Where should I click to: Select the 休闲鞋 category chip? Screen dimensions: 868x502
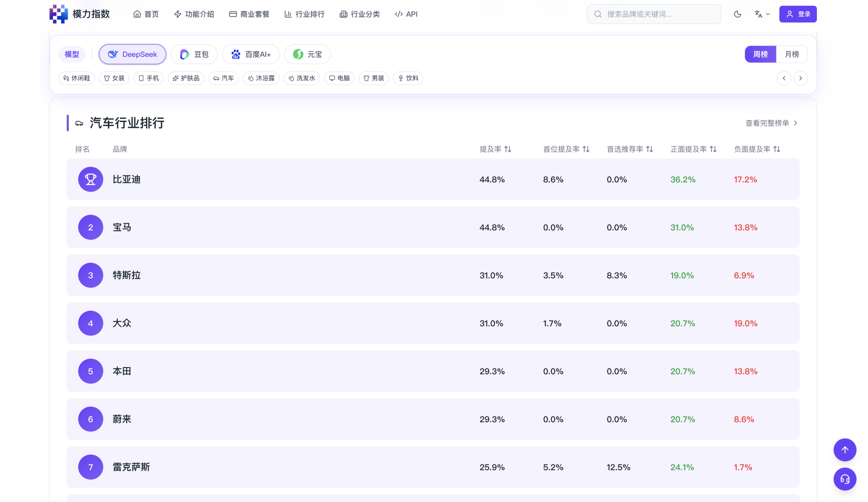[x=77, y=78]
